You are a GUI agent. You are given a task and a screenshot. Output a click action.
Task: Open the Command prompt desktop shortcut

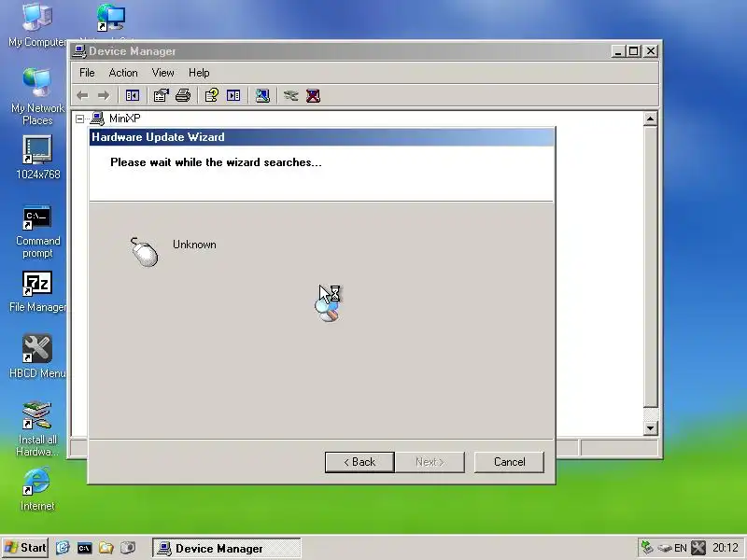[37, 232]
